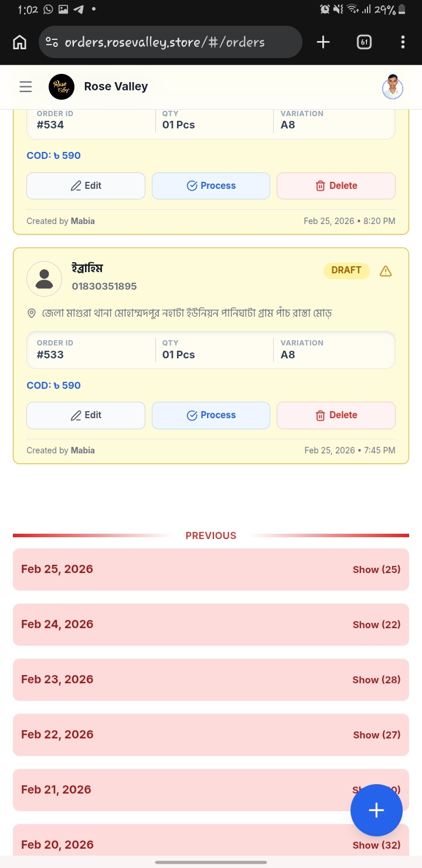This screenshot has width=422, height=868.
Task: Edit order #533
Action: point(86,415)
